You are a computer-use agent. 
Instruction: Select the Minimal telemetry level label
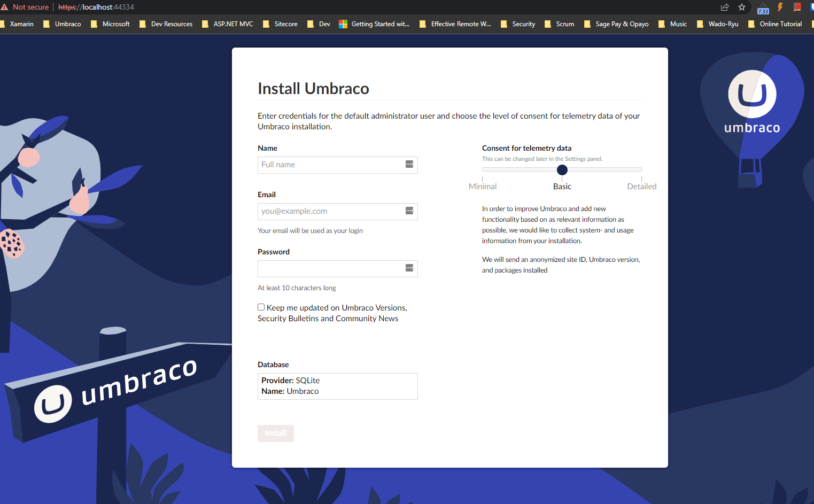483,186
